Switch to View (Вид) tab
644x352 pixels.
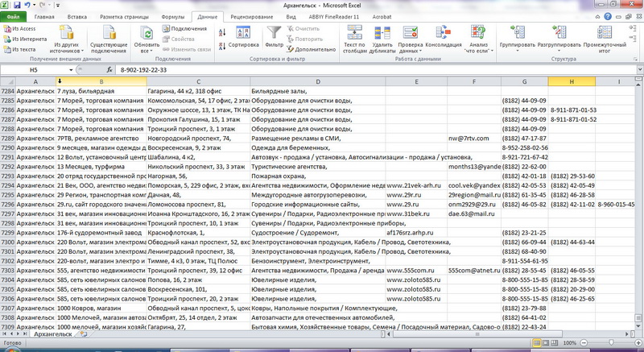(x=291, y=17)
